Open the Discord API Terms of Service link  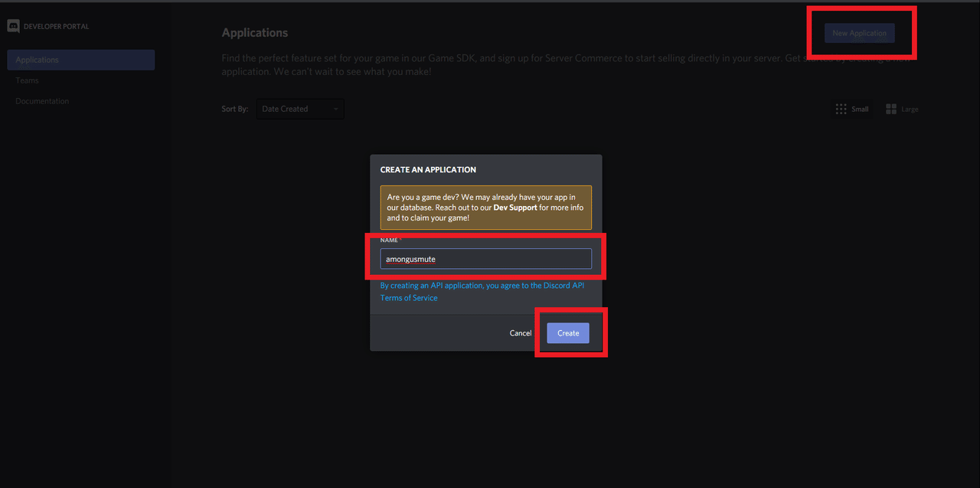(482, 291)
